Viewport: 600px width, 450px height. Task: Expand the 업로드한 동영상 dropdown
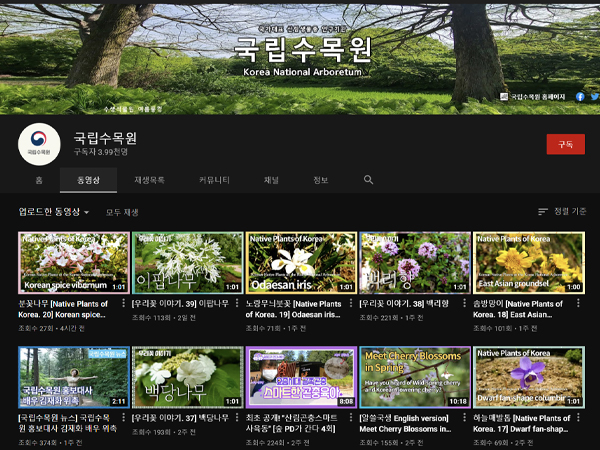coord(54,212)
